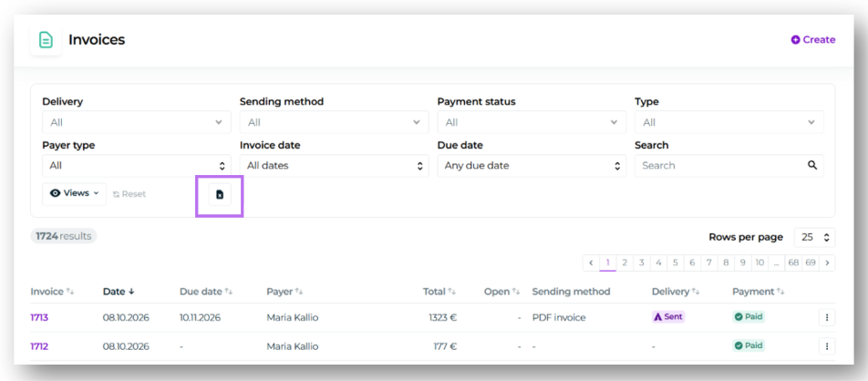
Task: Go to next page with right chevron
Action: point(827,263)
